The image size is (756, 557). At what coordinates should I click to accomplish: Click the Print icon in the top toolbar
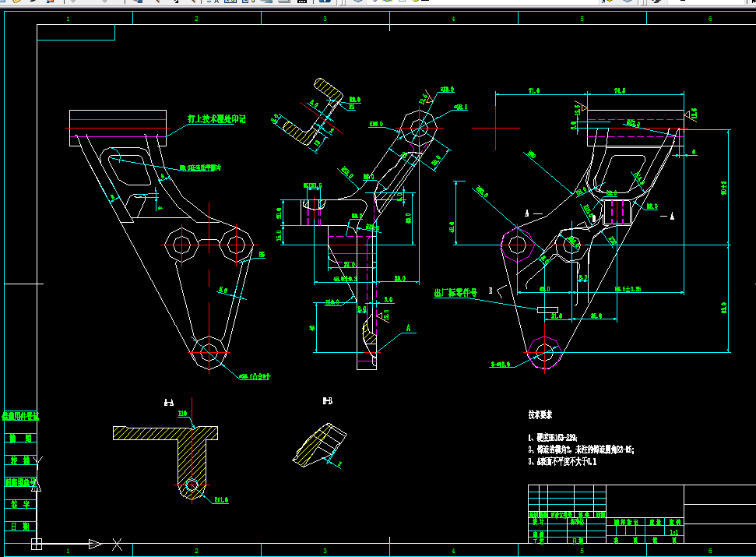click(x=33, y=4)
